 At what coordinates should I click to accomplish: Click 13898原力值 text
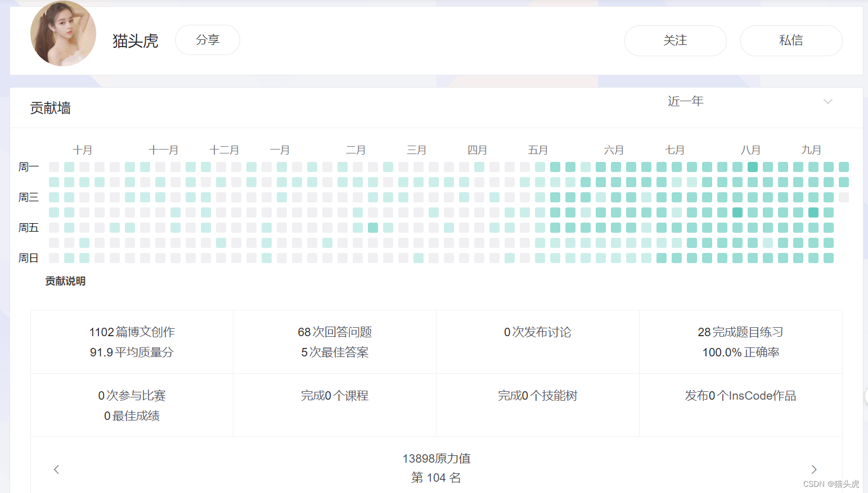(x=437, y=459)
